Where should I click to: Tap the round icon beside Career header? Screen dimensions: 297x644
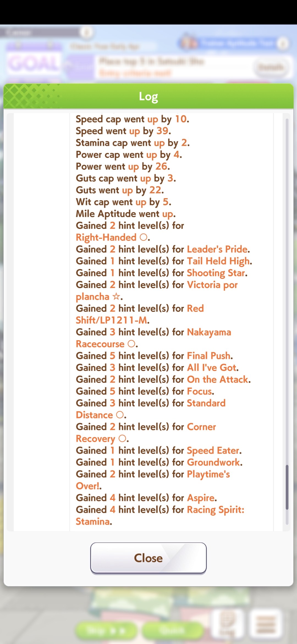[x=87, y=33]
